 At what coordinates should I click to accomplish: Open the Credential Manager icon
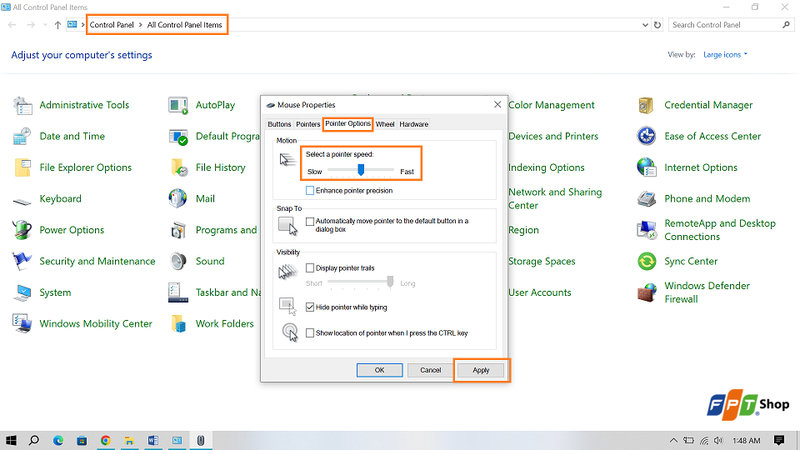point(646,106)
